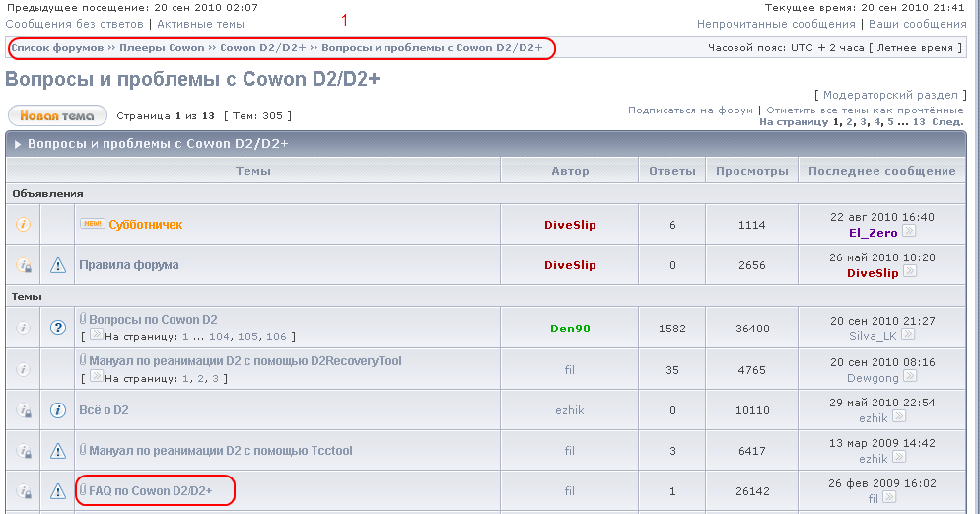980x514 pixels.
Task: Click attachment paperclip icon on FAQ topic
Action: point(83,489)
